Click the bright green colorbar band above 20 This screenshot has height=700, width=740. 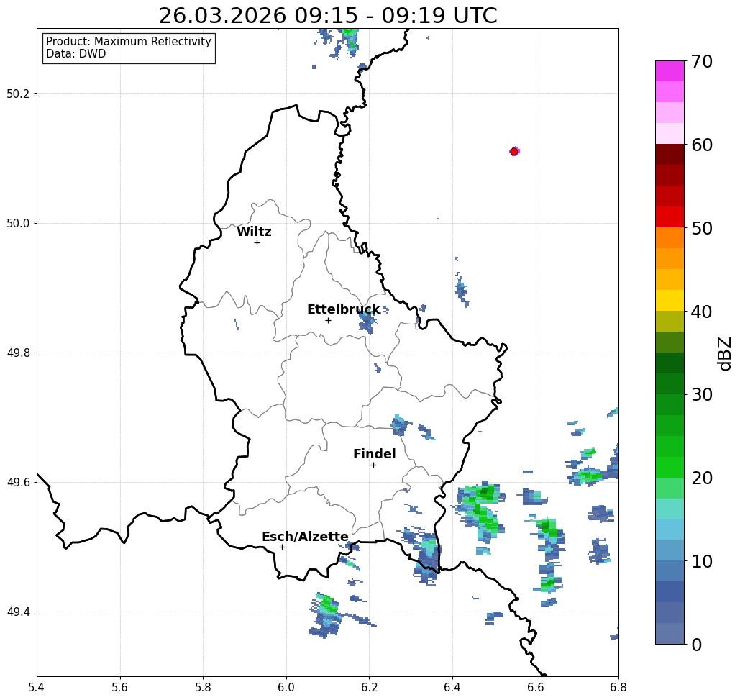click(670, 468)
